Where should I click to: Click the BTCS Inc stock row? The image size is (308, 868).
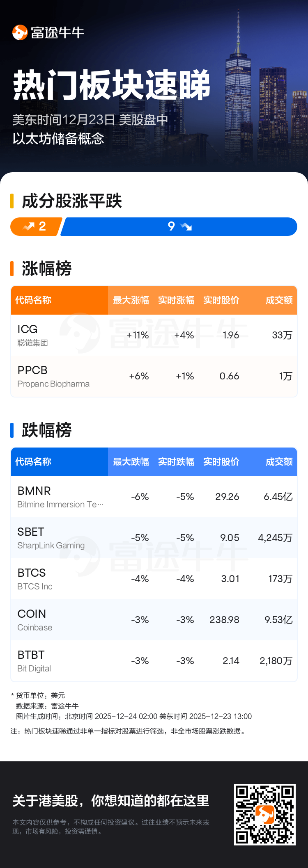(154, 579)
